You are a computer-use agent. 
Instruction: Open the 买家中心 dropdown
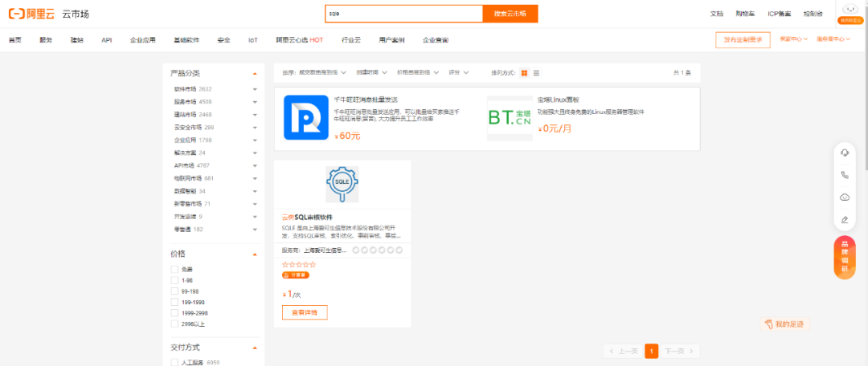click(x=793, y=39)
